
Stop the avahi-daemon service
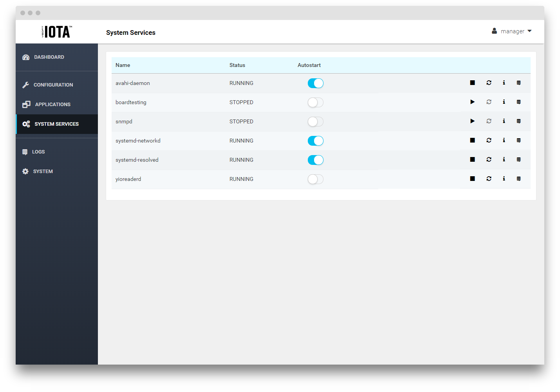pyautogui.click(x=472, y=83)
